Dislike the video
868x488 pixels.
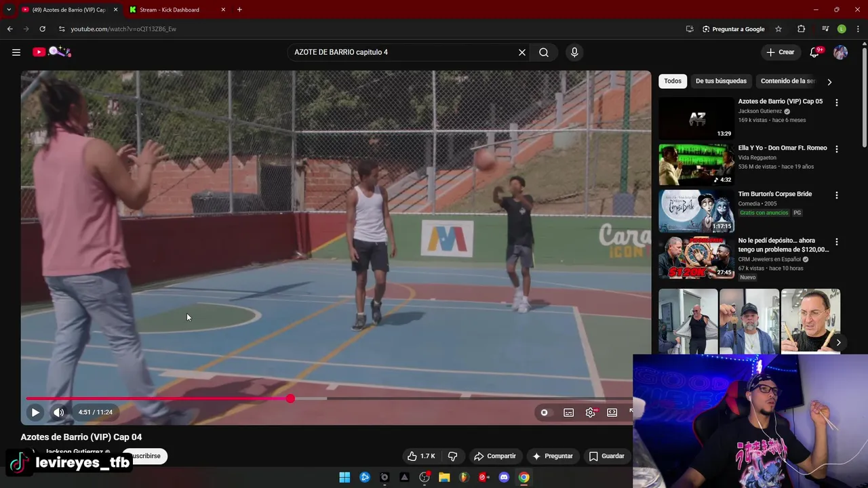click(x=453, y=456)
